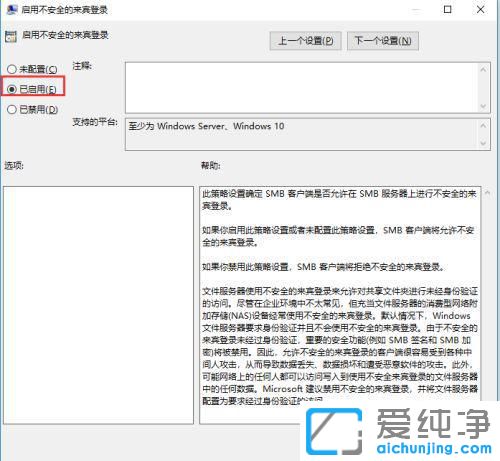Click the 帮助: label
The height and width of the screenshot is (461, 500).
click(210, 165)
